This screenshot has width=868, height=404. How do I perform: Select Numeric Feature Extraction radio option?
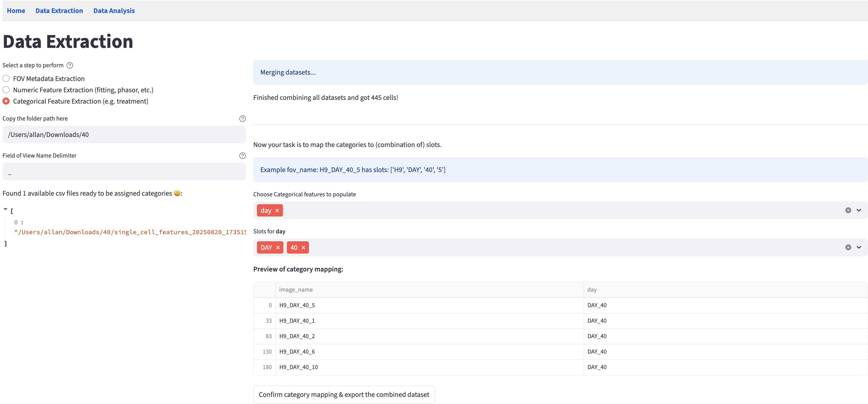(6, 90)
